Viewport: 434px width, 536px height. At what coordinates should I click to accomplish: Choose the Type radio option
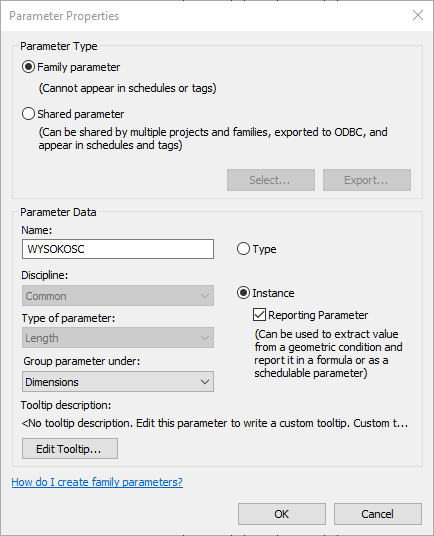(x=243, y=249)
